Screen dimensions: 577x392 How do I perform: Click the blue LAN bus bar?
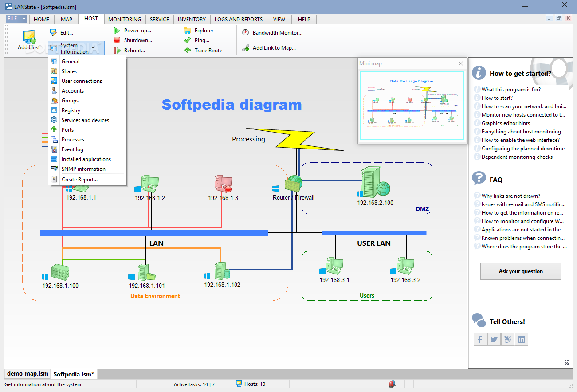click(154, 233)
